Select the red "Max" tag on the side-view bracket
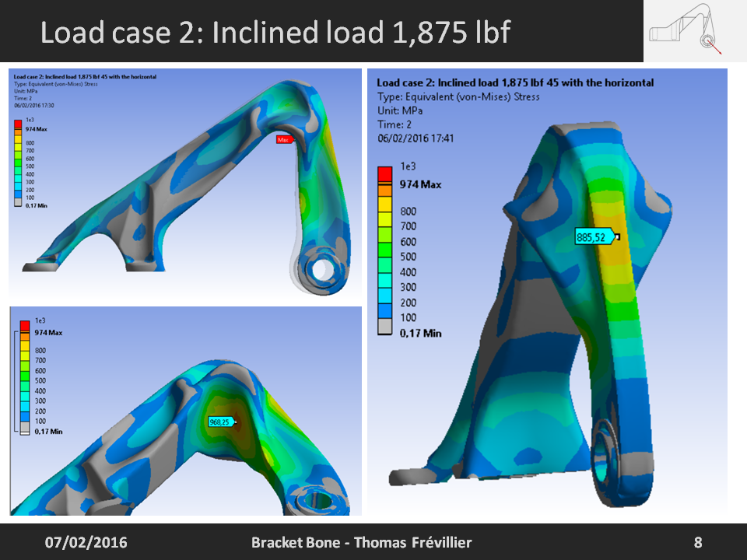 (x=284, y=139)
